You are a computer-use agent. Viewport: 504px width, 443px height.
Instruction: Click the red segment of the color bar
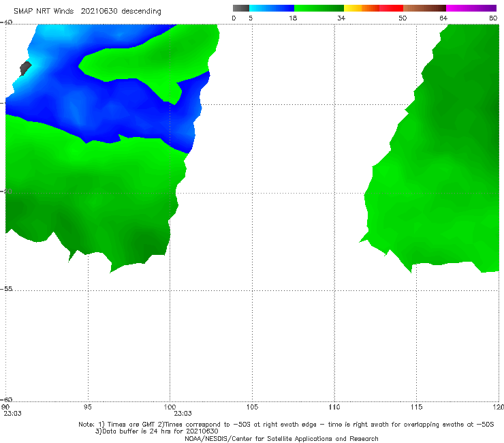[x=391, y=8]
